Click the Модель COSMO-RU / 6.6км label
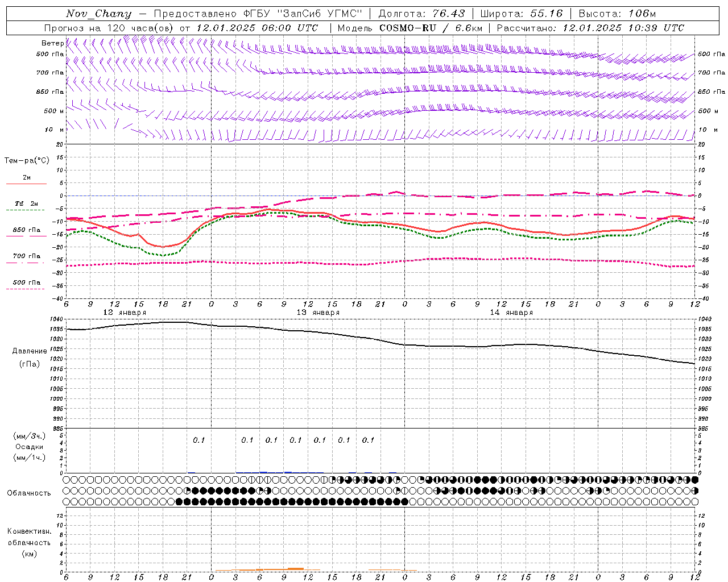The image size is (728, 582). tap(409, 28)
